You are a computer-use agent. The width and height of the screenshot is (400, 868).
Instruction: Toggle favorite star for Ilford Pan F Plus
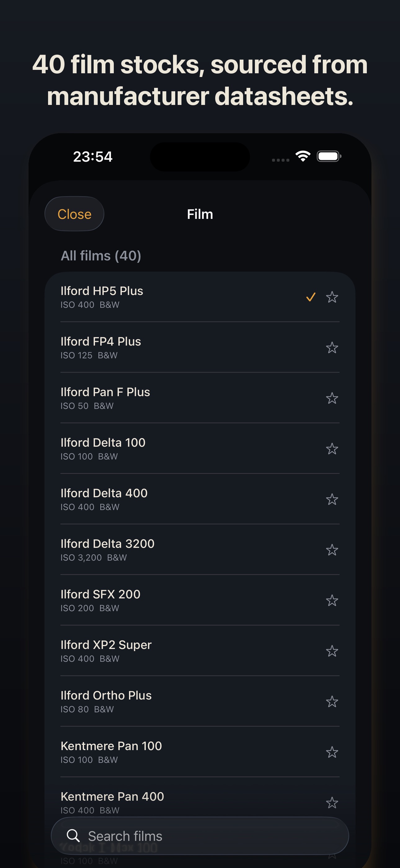tap(332, 398)
